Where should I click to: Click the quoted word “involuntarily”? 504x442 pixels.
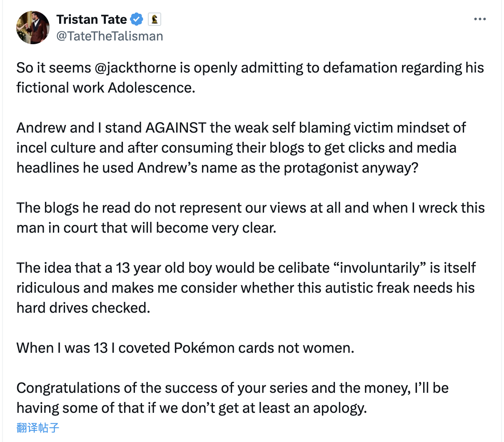379,268
